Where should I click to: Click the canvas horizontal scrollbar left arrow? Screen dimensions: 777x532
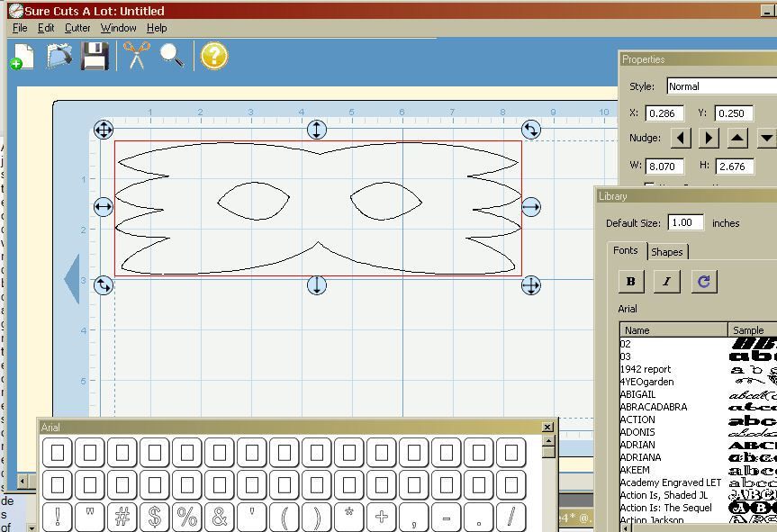click(x=23, y=481)
